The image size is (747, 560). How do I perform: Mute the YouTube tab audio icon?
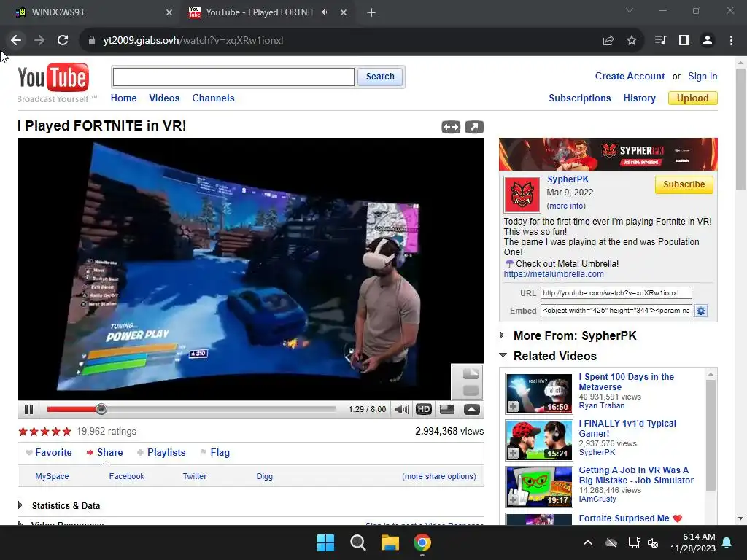point(325,12)
